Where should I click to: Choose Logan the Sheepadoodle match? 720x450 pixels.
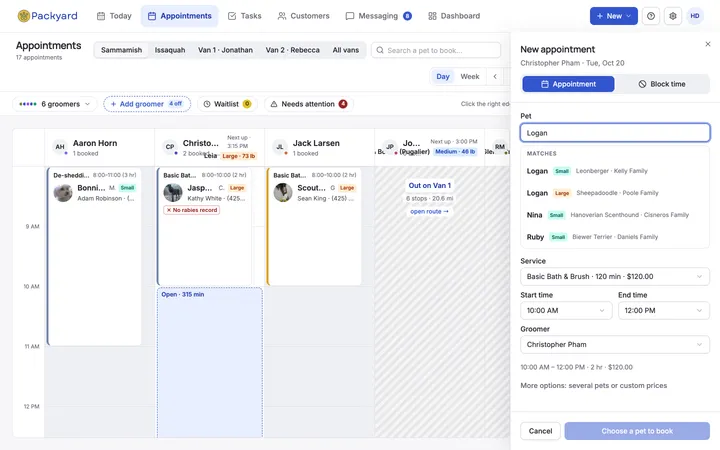pyautogui.click(x=615, y=193)
